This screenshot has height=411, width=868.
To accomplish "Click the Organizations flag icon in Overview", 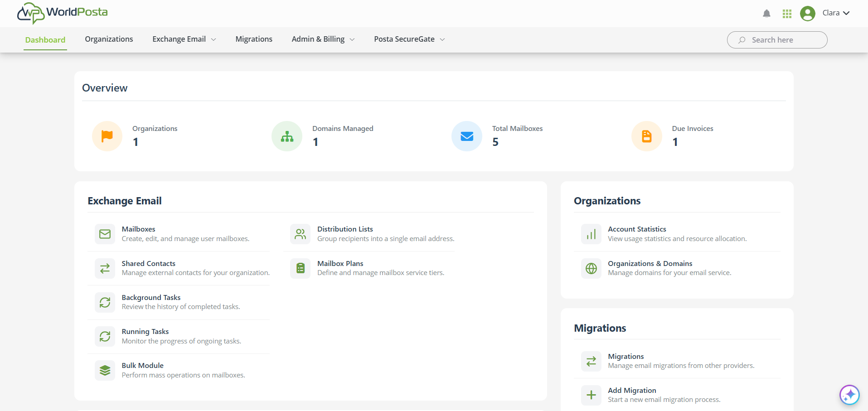I will (107, 136).
